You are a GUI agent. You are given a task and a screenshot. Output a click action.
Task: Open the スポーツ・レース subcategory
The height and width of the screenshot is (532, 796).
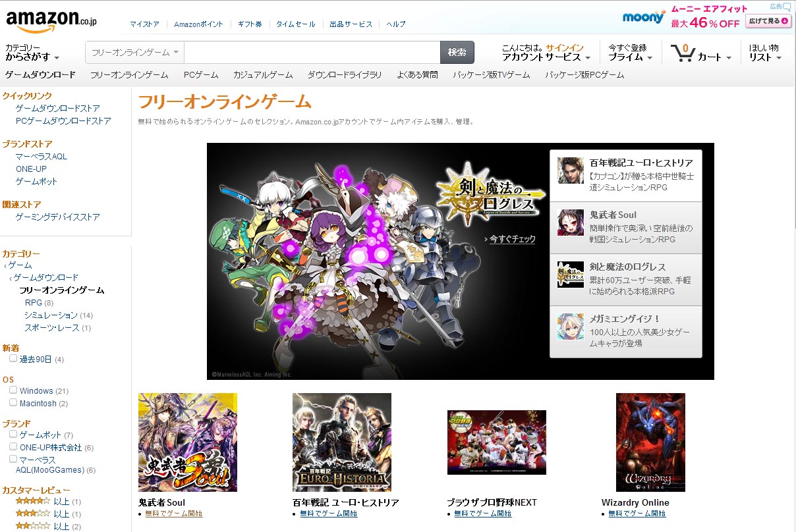pos(51,328)
